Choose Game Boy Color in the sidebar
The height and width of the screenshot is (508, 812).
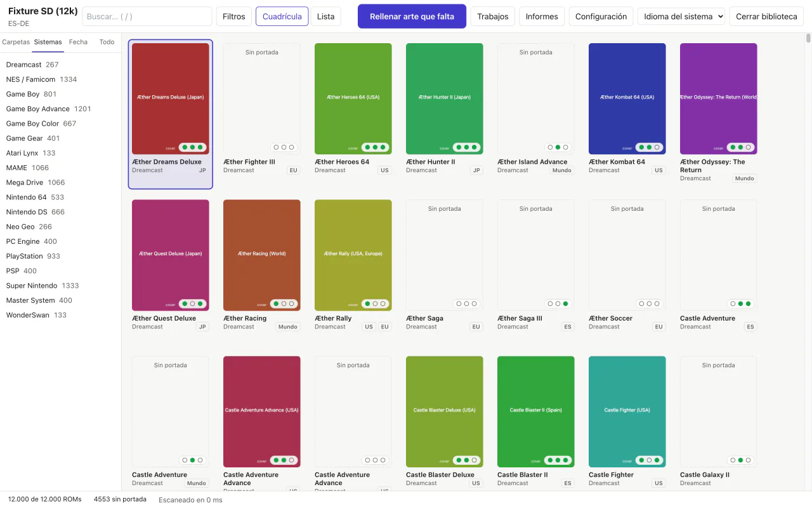(x=61, y=124)
